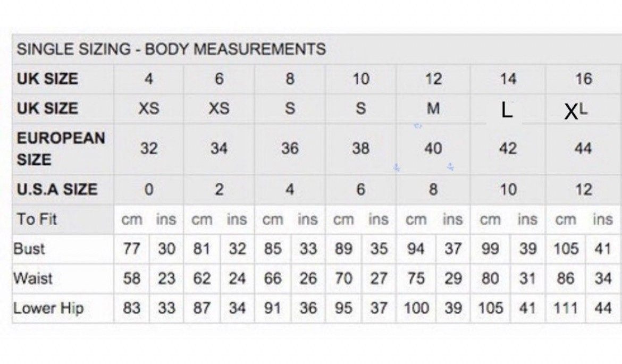Select the lower hip 100 cm value
The width and height of the screenshot is (622, 364).
click(x=416, y=308)
